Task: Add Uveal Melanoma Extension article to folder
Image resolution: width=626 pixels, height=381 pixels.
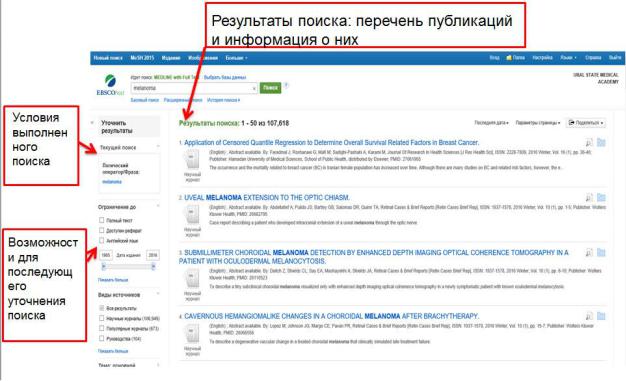Action: point(601,197)
